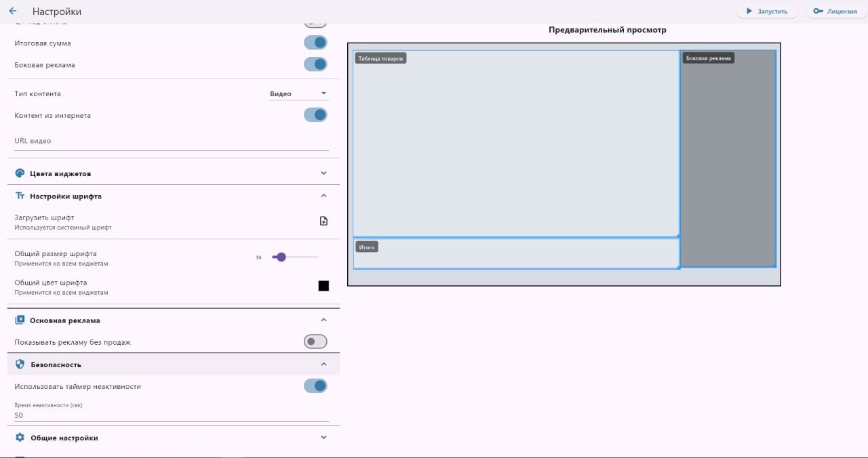Click the back arrow icon
This screenshot has height=458, width=868.
coord(13,12)
